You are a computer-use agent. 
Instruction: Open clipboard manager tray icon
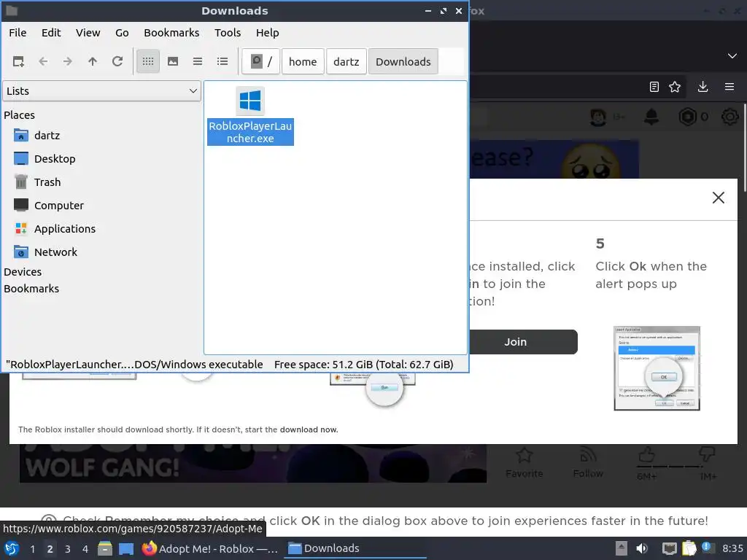tap(689, 548)
